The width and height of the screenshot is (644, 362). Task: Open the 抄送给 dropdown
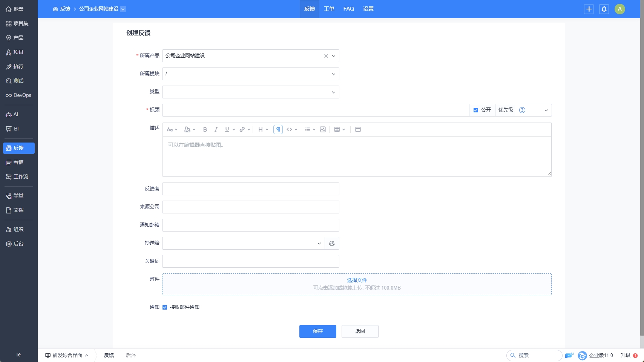[244, 243]
